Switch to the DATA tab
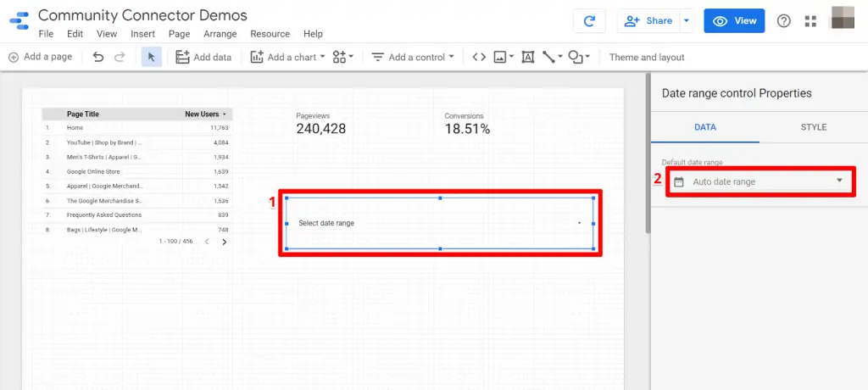 (x=705, y=127)
